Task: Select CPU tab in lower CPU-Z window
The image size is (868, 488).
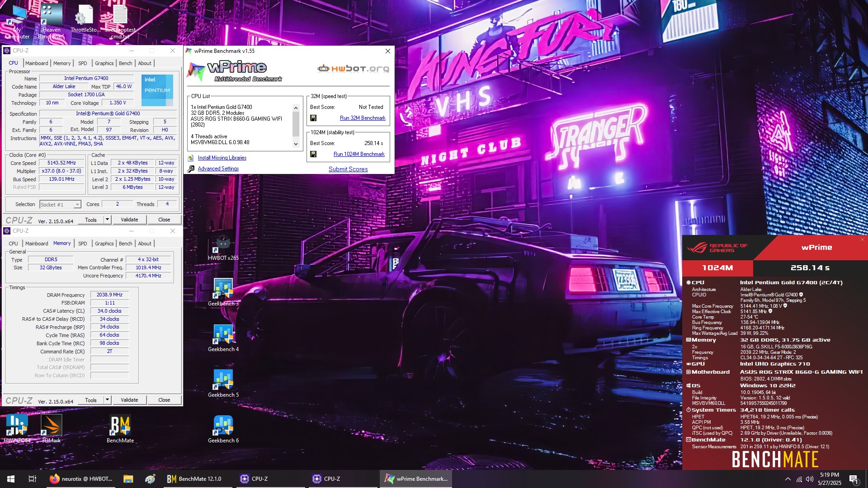Action: (14, 244)
